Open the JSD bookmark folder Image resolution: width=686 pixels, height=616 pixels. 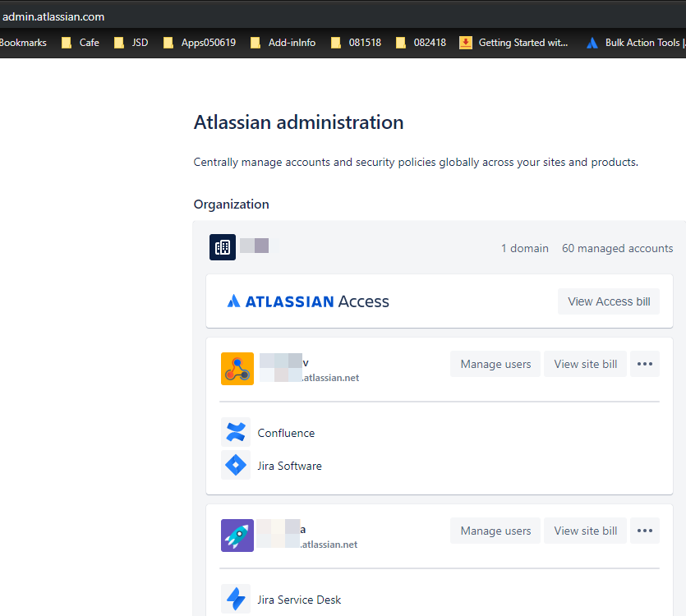tap(131, 43)
